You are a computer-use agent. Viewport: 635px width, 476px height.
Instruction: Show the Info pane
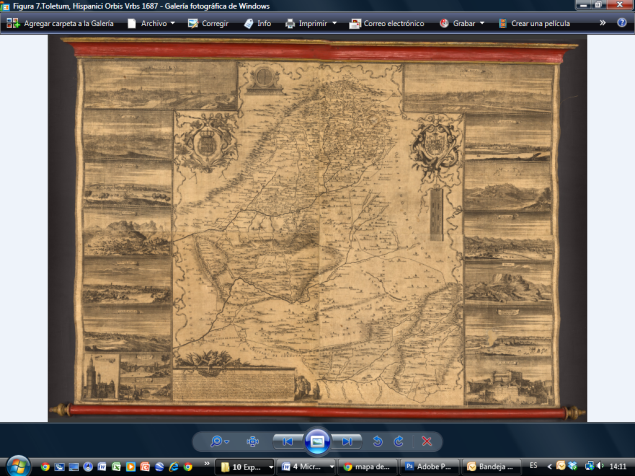pos(258,23)
